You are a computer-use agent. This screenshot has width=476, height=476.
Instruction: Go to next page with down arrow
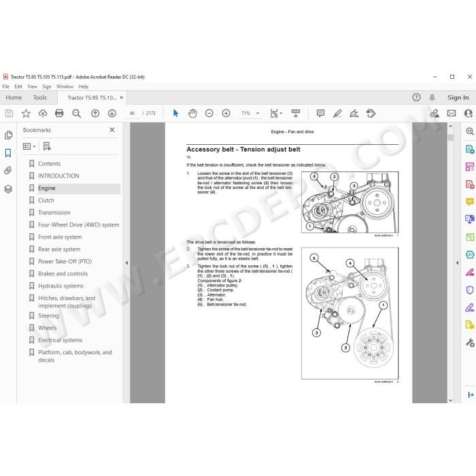pos(112,114)
